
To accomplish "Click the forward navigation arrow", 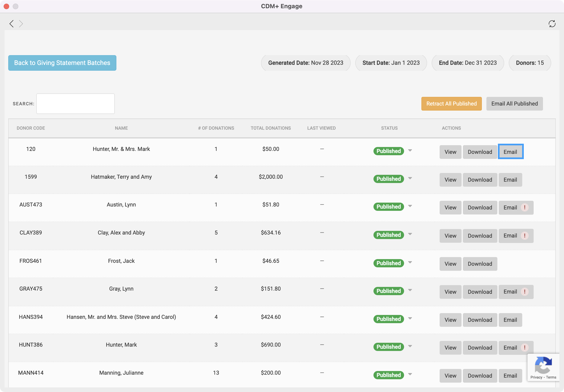I will click(x=21, y=24).
